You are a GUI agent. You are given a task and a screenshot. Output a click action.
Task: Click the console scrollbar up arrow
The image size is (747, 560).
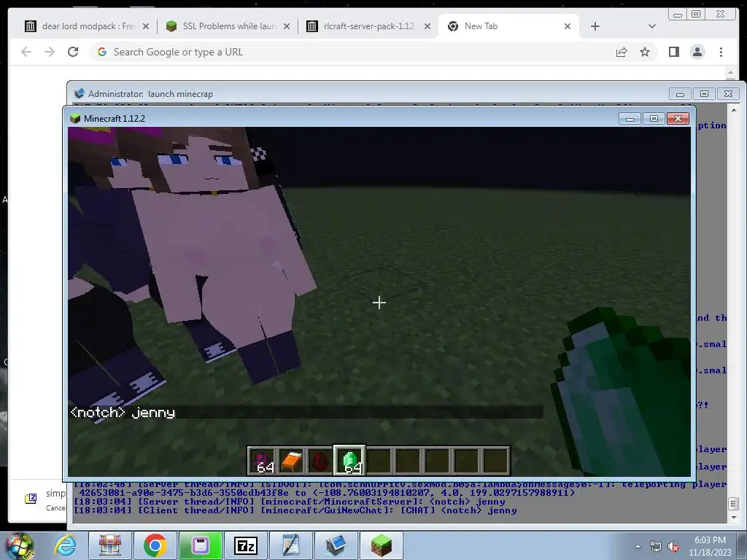point(734,110)
